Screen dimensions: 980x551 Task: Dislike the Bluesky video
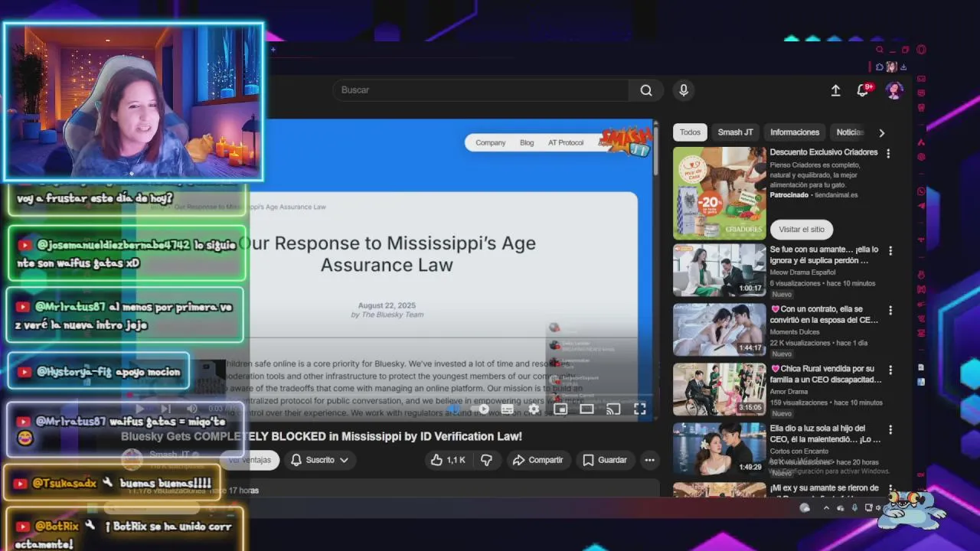coord(486,460)
